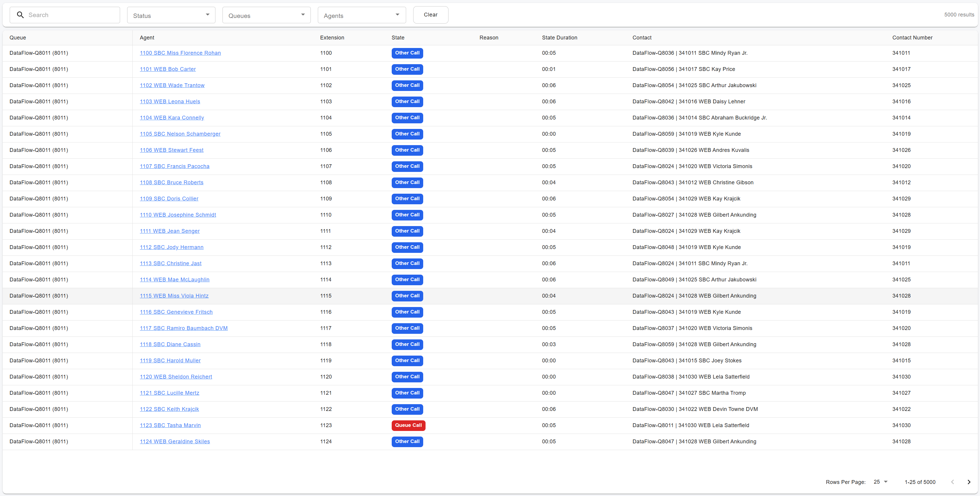Click Other Call badge for extension 1100
980x496 pixels.
[407, 53]
